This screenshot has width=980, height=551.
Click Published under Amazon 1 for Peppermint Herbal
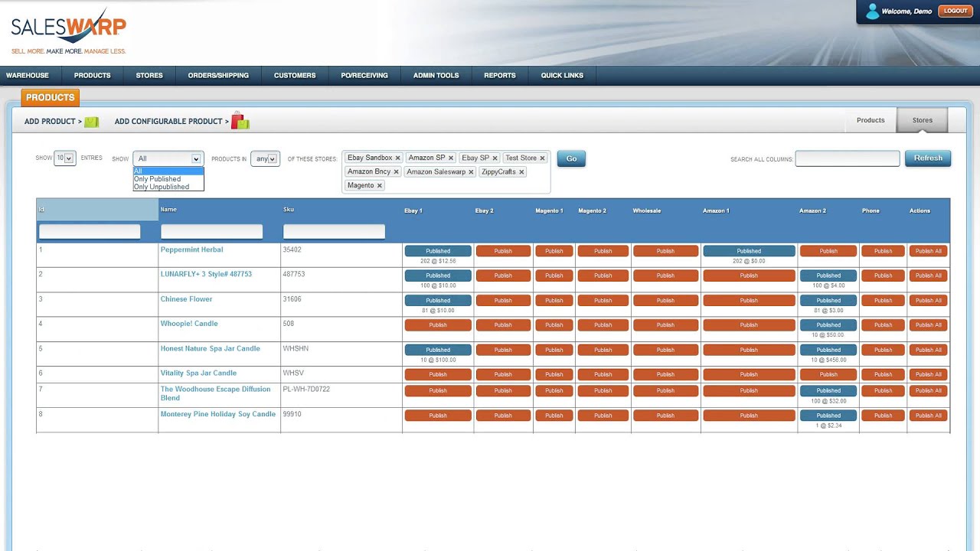click(749, 251)
